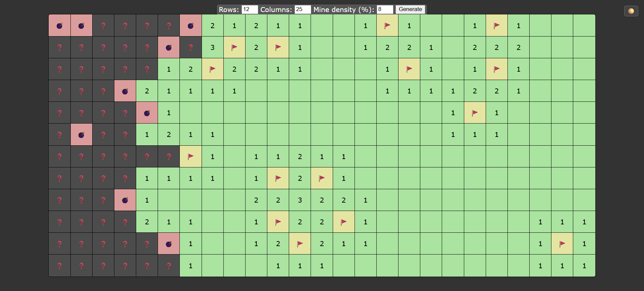This screenshot has height=291, width=644.
Task: Click the only flag in the fifth row
Action: point(475,113)
